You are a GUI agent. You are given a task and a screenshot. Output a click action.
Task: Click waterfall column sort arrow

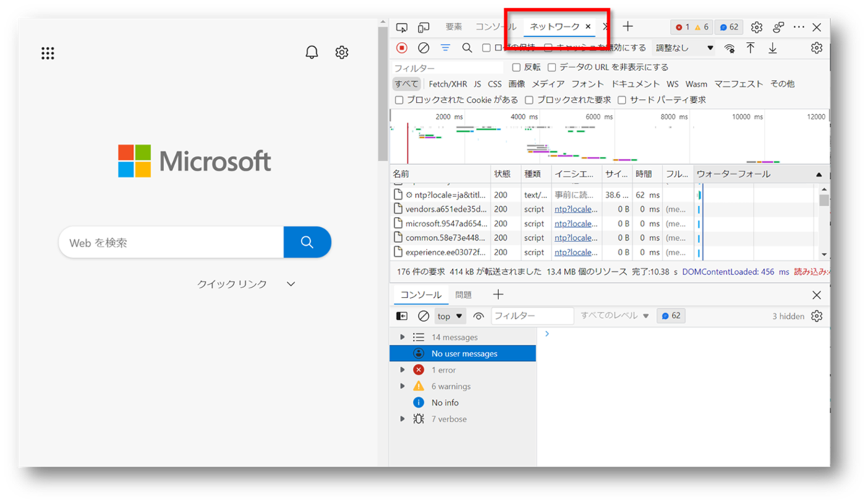tap(819, 174)
